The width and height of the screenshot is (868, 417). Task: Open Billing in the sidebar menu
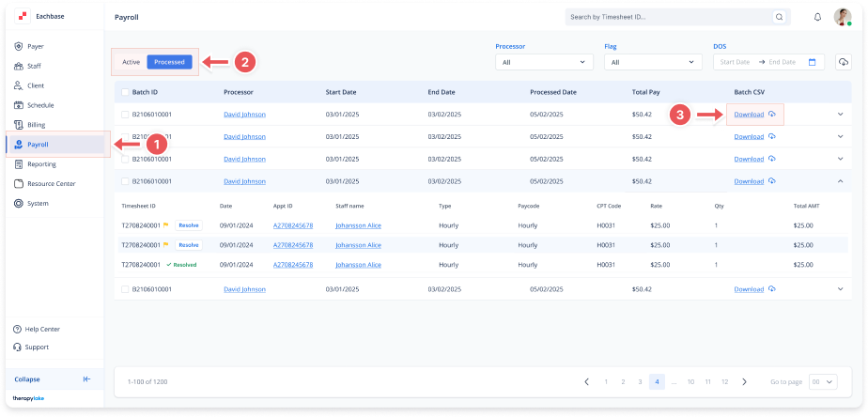click(x=36, y=125)
